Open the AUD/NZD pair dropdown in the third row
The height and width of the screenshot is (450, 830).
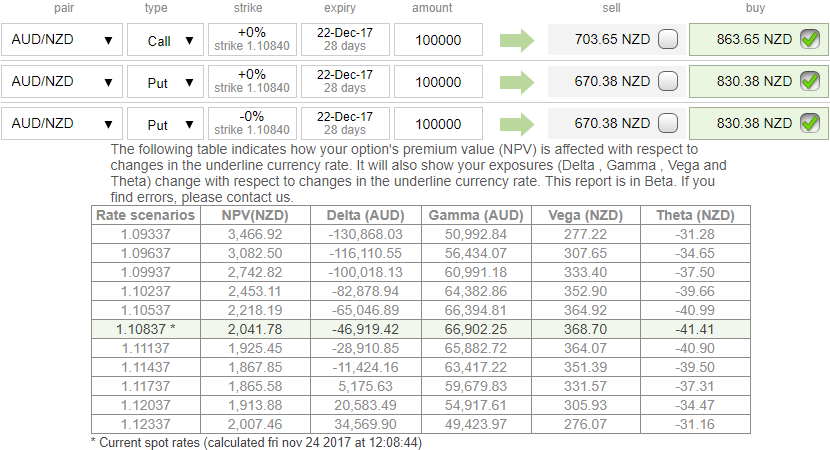click(x=60, y=124)
